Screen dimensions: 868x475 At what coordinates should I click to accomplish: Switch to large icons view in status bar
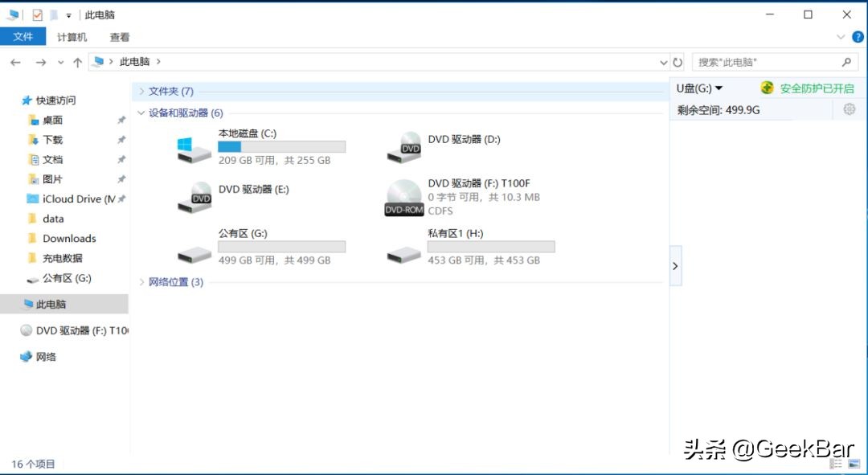point(854,464)
